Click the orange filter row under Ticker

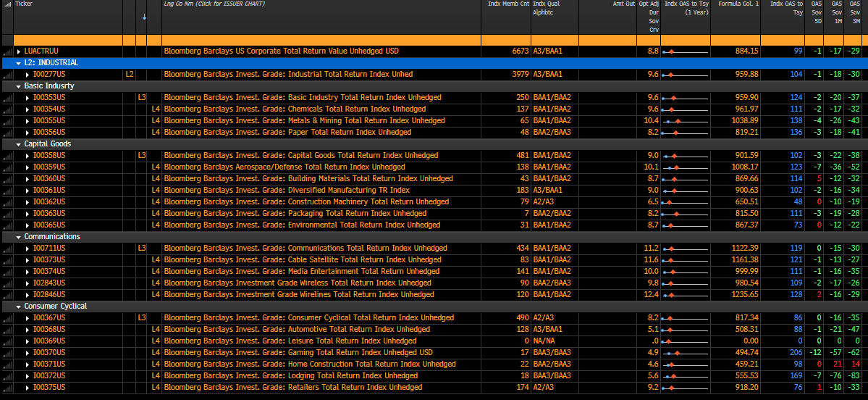68,40
